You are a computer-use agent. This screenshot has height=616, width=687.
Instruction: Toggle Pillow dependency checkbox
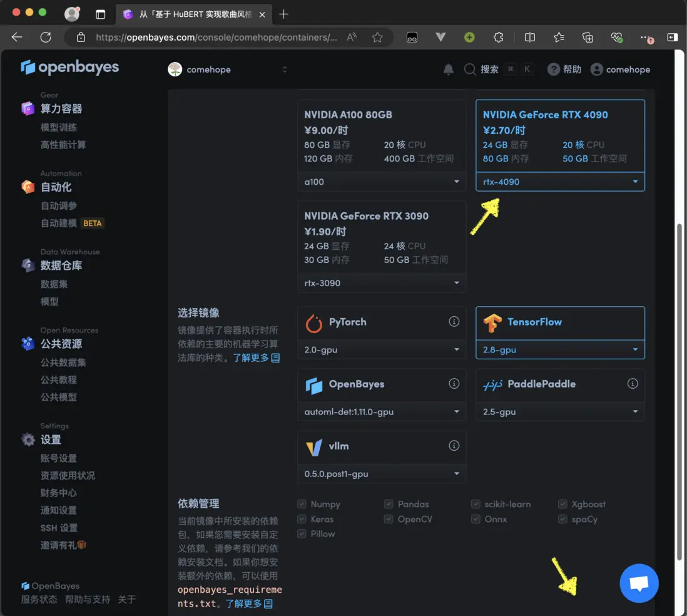click(302, 533)
